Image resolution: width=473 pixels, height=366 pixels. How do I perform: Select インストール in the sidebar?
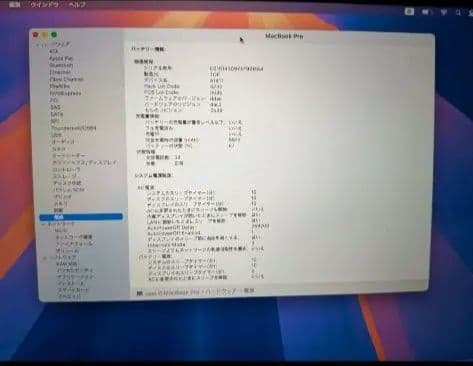71,284
